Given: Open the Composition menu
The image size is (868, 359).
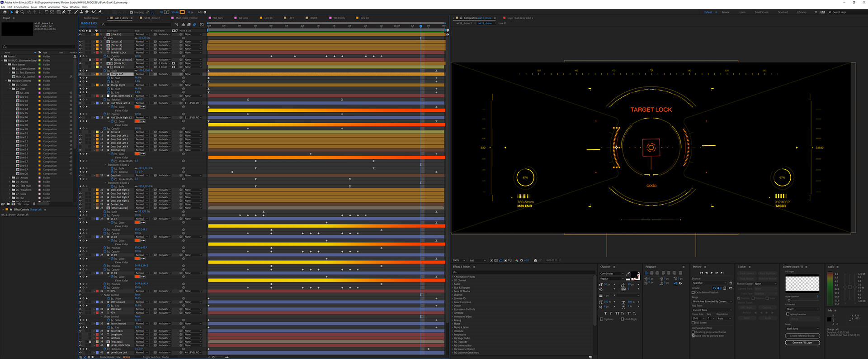Looking at the screenshot, I should [x=21, y=7].
